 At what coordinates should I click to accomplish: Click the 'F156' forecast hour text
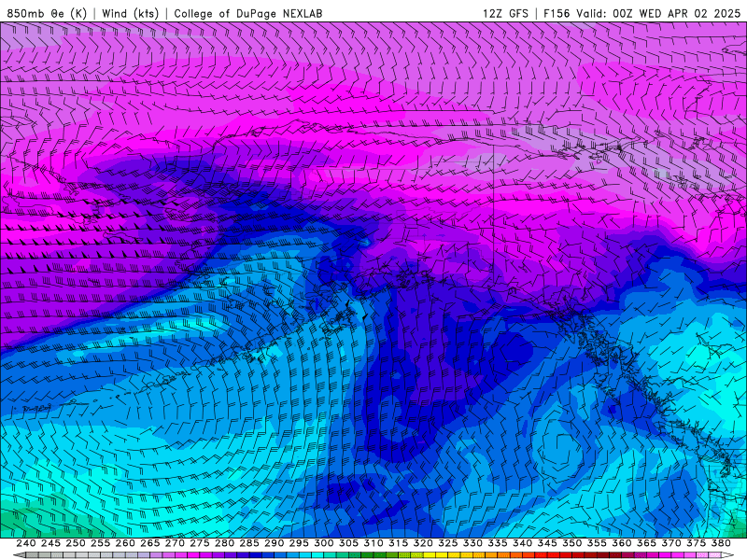(x=557, y=13)
